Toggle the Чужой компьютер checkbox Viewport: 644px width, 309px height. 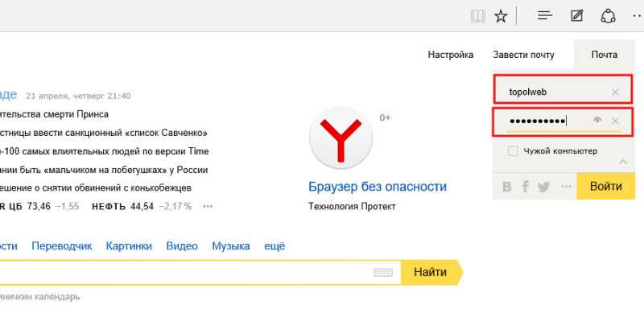[x=513, y=151]
